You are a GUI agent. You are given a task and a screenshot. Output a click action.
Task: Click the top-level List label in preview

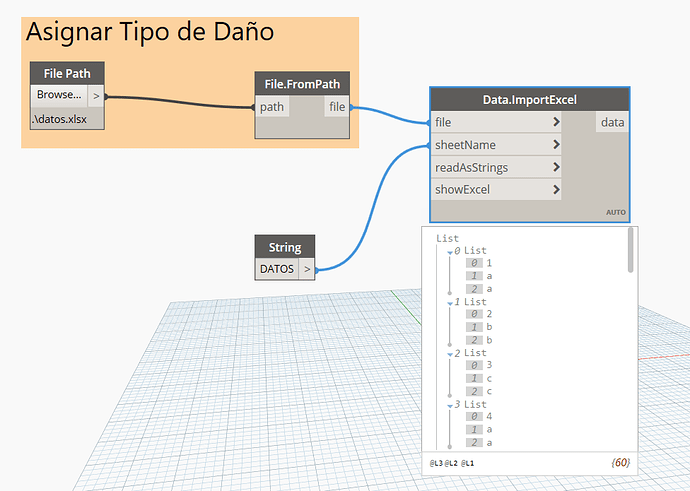tap(447, 238)
